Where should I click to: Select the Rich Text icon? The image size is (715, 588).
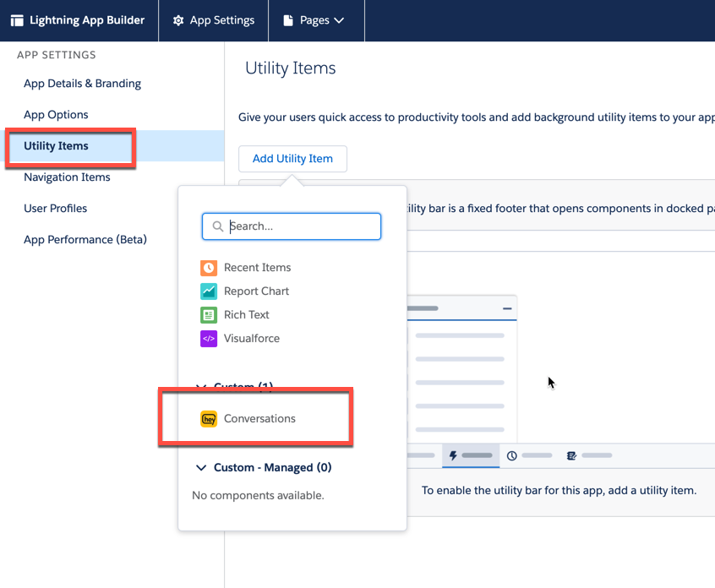[x=209, y=315]
